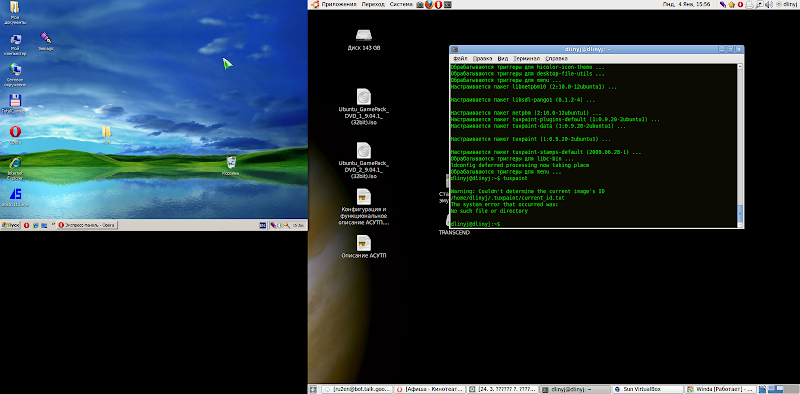Screen dimensions: 800x394
Task: Open the volume control tray icon
Action: click(x=768, y=5)
